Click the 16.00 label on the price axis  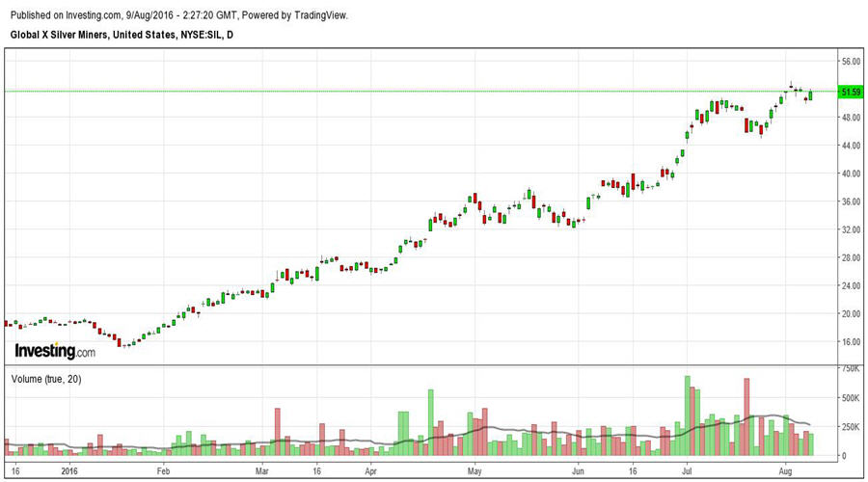(x=851, y=342)
